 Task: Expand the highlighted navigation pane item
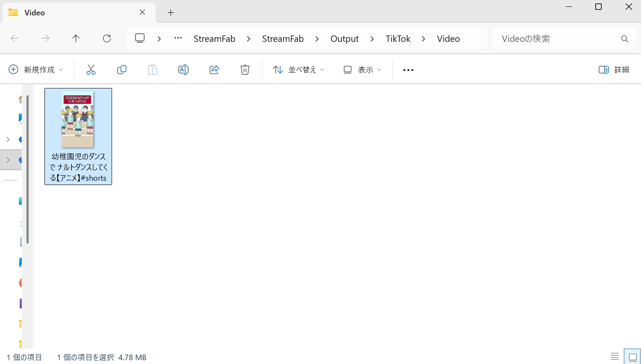tap(8, 160)
